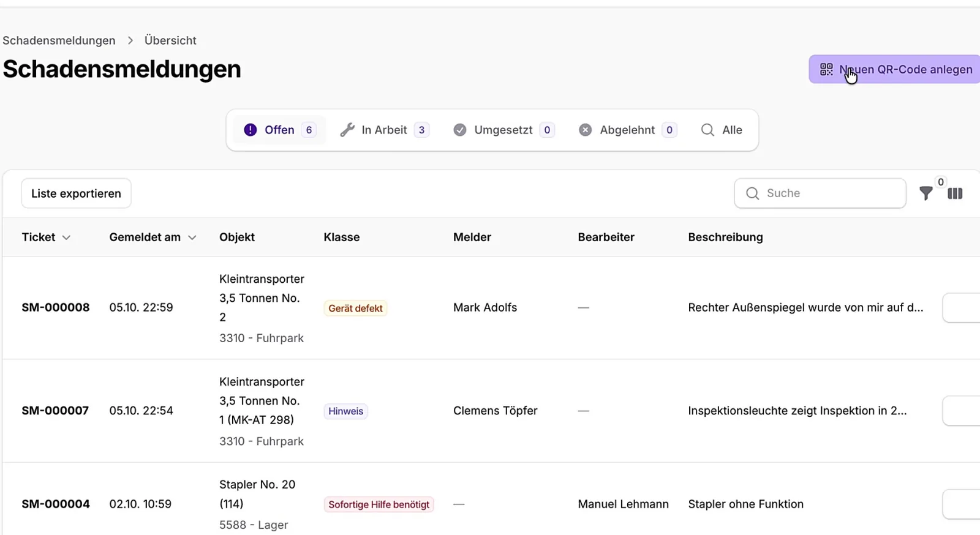This screenshot has width=980, height=535.
Task: Click the Rechter Außenspiegel description
Action: pyautogui.click(x=805, y=307)
